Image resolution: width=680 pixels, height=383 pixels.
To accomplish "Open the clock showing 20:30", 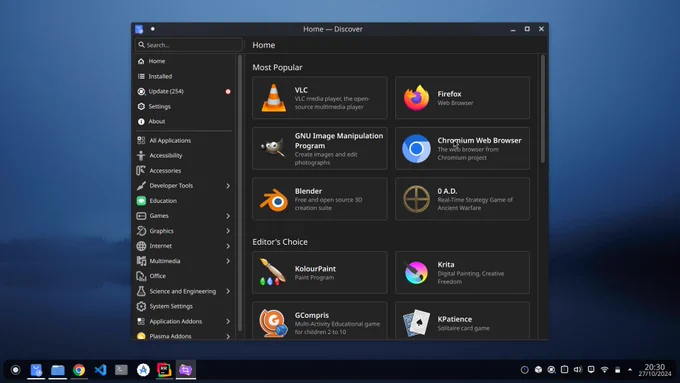I will (x=654, y=370).
